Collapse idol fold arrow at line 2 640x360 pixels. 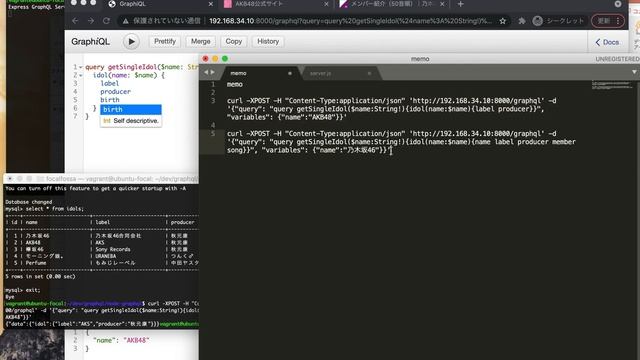click(x=81, y=76)
